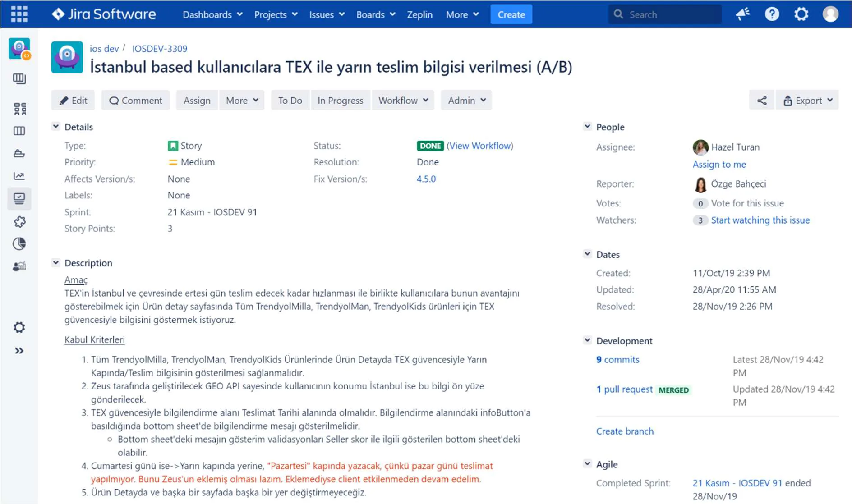This screenshot has height=504, width=852.
Task: Collapse the Development section
Action: coord(587,340)
